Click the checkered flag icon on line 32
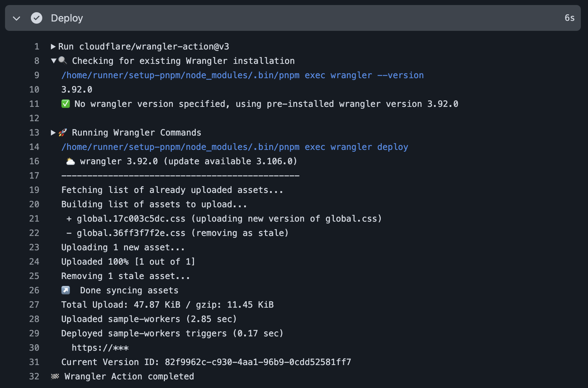Screen dimensions: 588x388 tap(55, 377)
